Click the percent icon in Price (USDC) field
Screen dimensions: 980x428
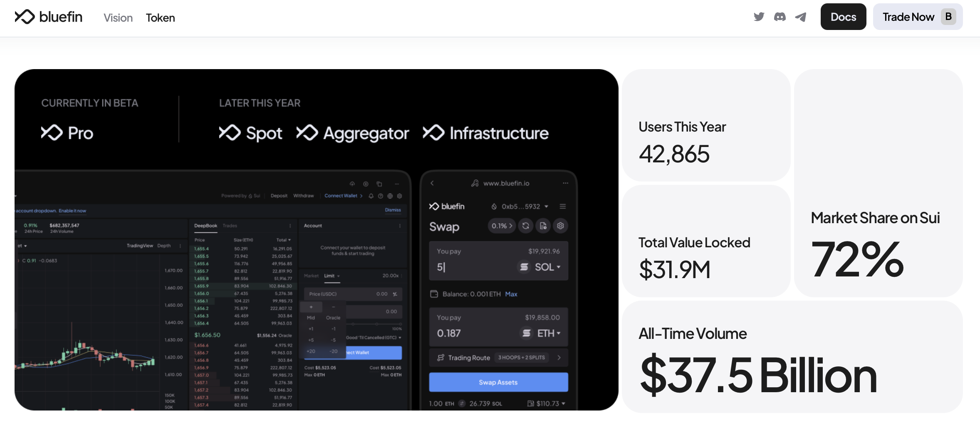click(x=395, y=294)
